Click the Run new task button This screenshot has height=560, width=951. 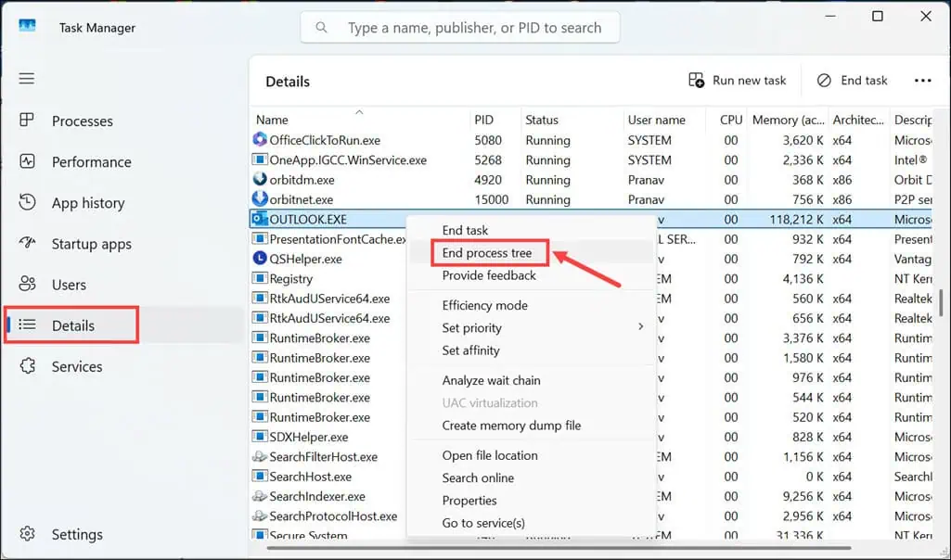coord(737,80)
